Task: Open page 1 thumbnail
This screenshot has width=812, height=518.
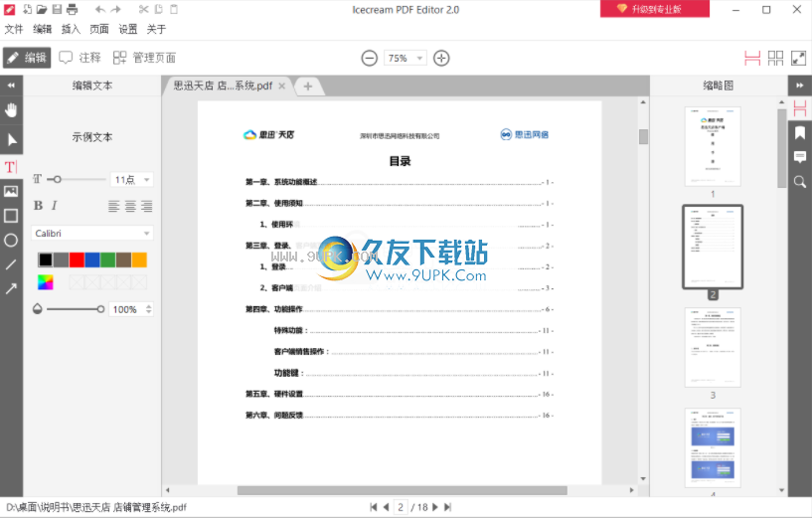Action: pos(713,146)
